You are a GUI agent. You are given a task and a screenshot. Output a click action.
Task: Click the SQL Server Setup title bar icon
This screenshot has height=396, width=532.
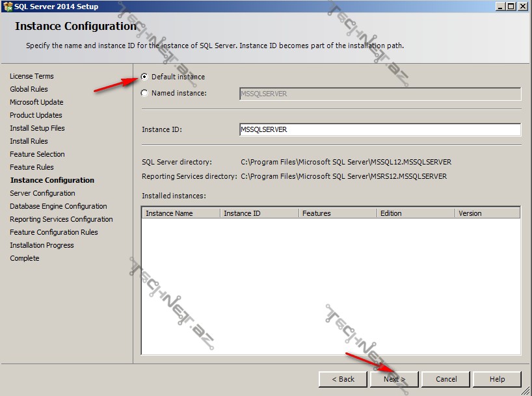(7, 7)
